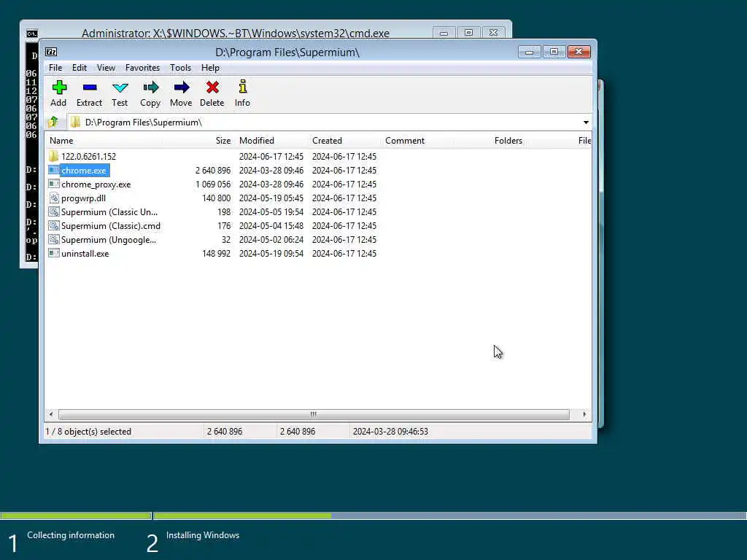Image resolution: width=747 pixels, height=560 pixels.
Task: Expand the address path dropdown
Action: [x=586, y=122]
